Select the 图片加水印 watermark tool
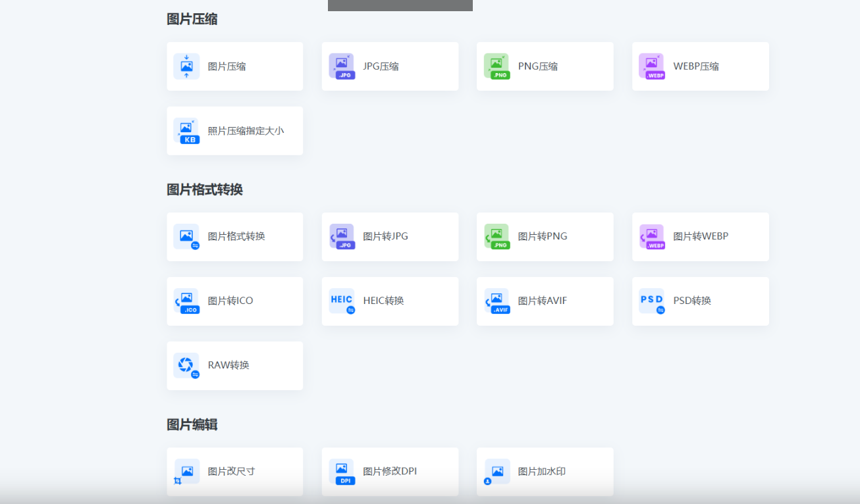This screenshot has width=860, height=504. (x=542, y=471)
